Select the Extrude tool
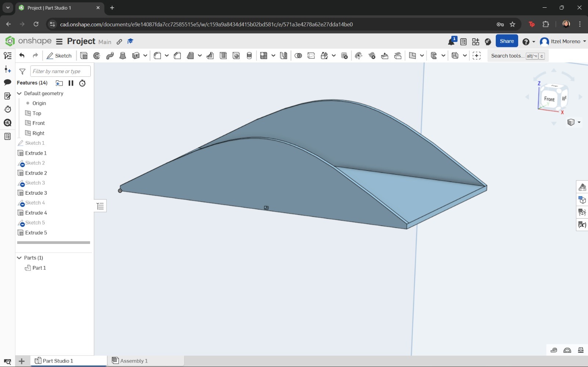The width and height of the screenshot is (588, 367). click(x=84, y=55)
